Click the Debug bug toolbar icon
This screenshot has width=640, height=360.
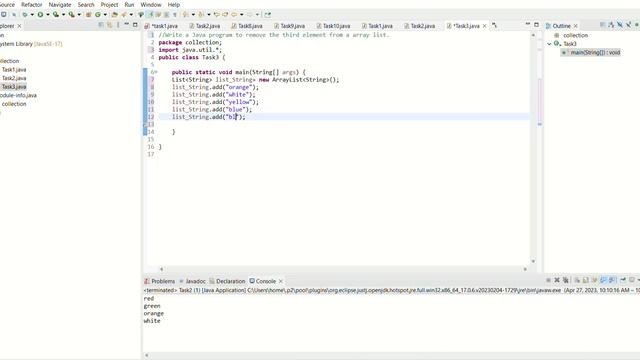pos(25,15)
